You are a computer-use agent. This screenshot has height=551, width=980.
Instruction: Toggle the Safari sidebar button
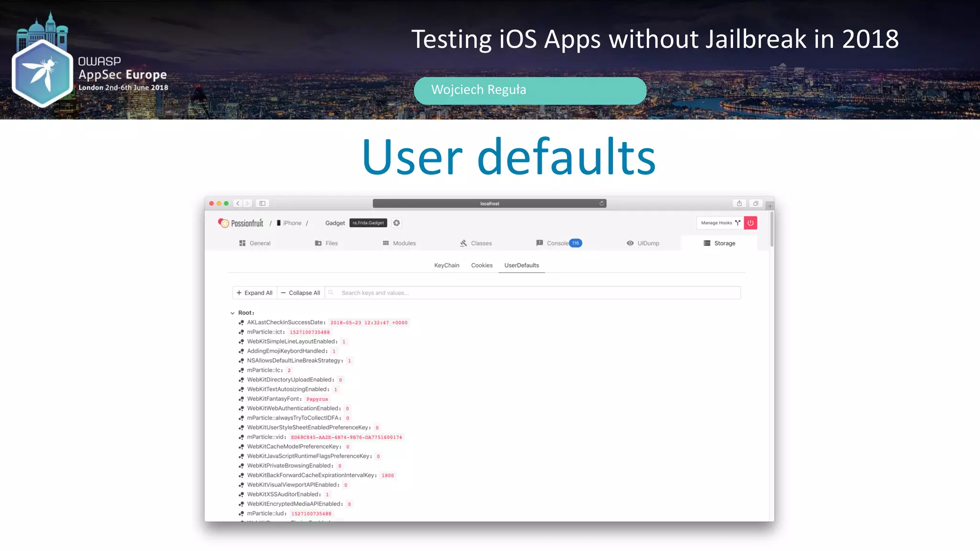262,203
